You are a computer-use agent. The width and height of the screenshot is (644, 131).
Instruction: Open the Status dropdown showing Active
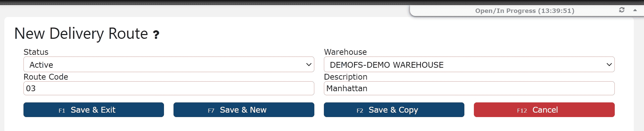[169, 64]
